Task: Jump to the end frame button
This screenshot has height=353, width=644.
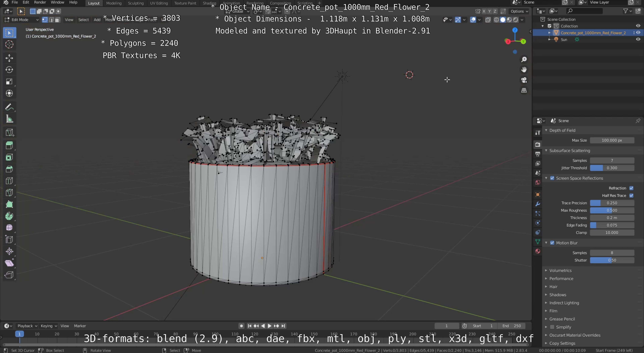Action: pos(283,326)
